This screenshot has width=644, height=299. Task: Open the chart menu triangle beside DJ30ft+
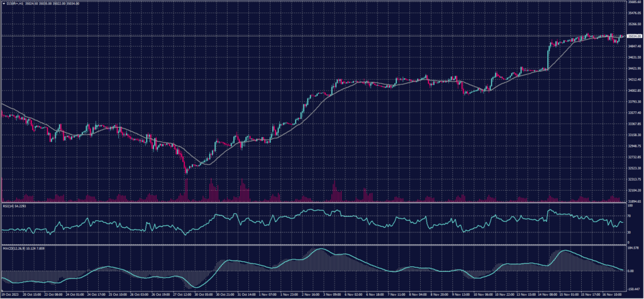point(3,3)
